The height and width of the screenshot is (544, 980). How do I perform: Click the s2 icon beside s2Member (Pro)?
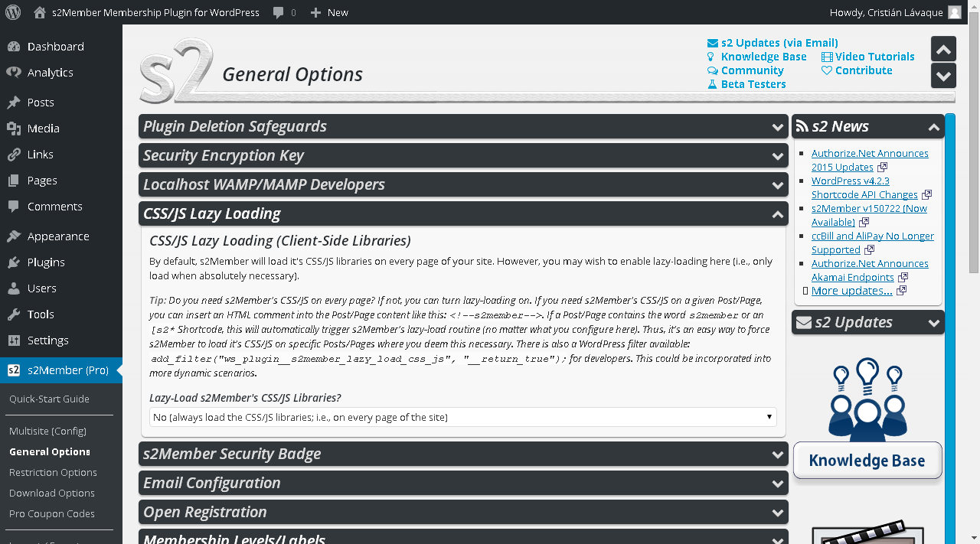tap(14, 370)
